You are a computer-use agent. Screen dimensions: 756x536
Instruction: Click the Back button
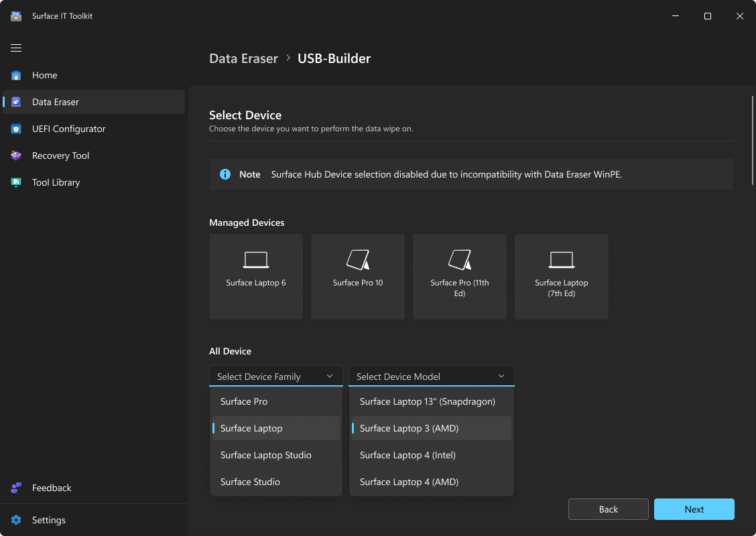click(x=609, y=509)
